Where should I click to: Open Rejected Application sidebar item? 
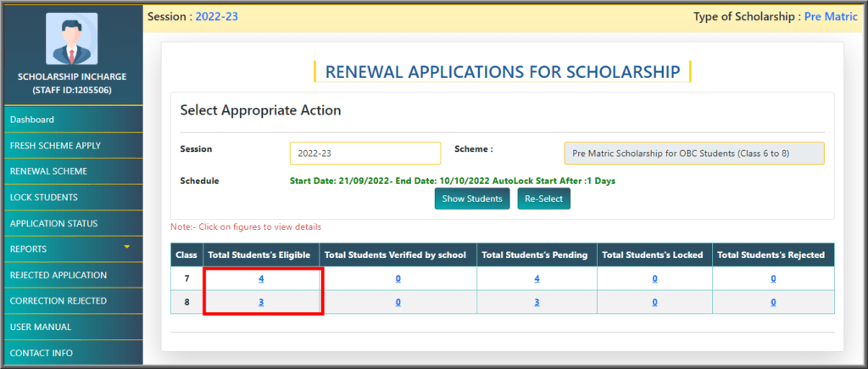[x=74, y=276]
